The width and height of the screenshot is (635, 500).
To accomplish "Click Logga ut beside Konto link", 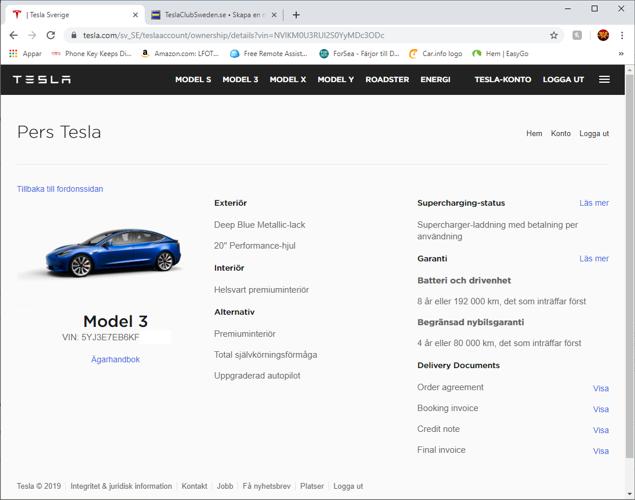I will point(594,133).
